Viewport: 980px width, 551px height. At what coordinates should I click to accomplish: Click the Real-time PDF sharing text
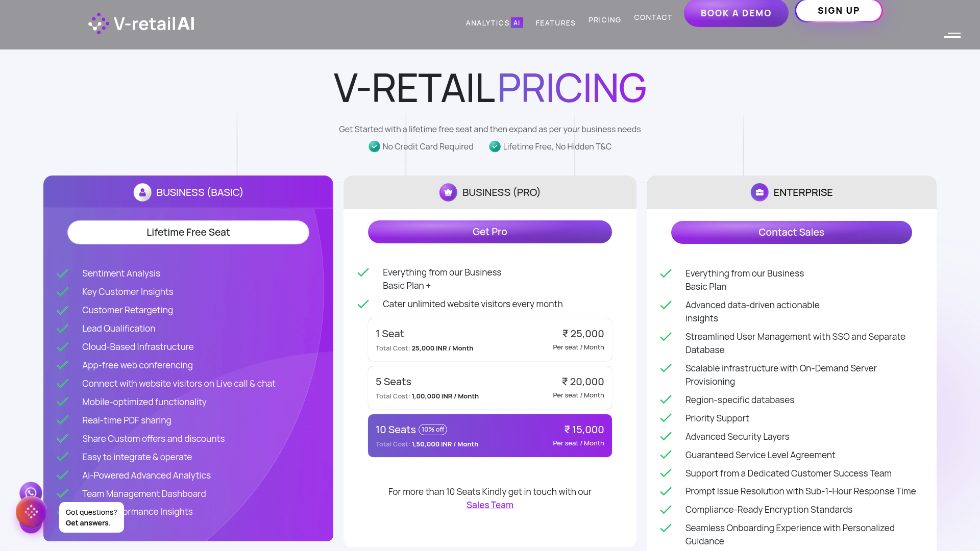(127, 420)
